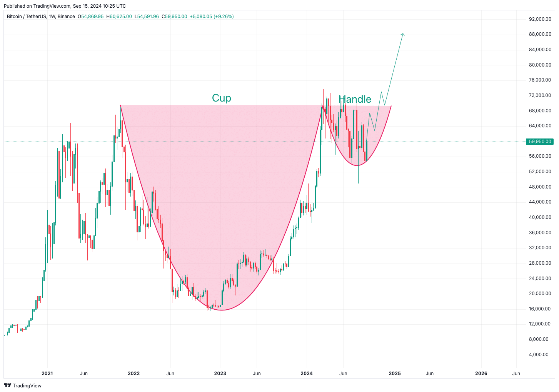Viewport: 559px width, 392px height.
Task: Click the 12,000.00 price axis label
Action: pyautogui.click(x=540, y=324)
